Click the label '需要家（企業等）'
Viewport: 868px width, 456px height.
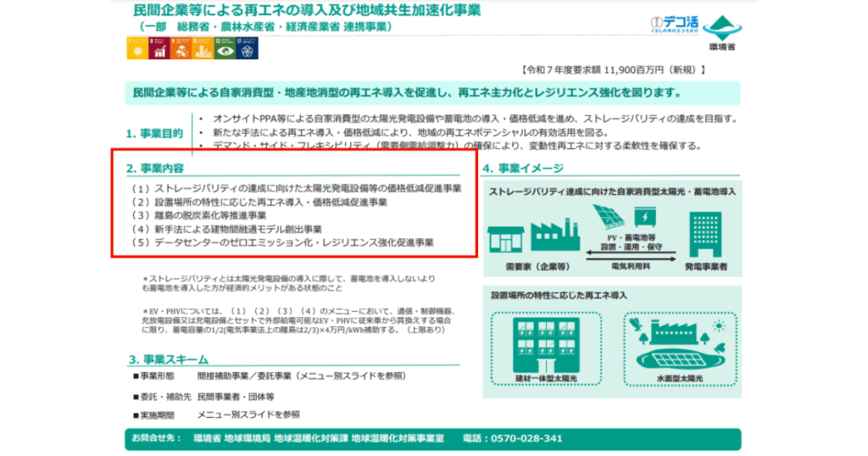click(x=537, y=267)
